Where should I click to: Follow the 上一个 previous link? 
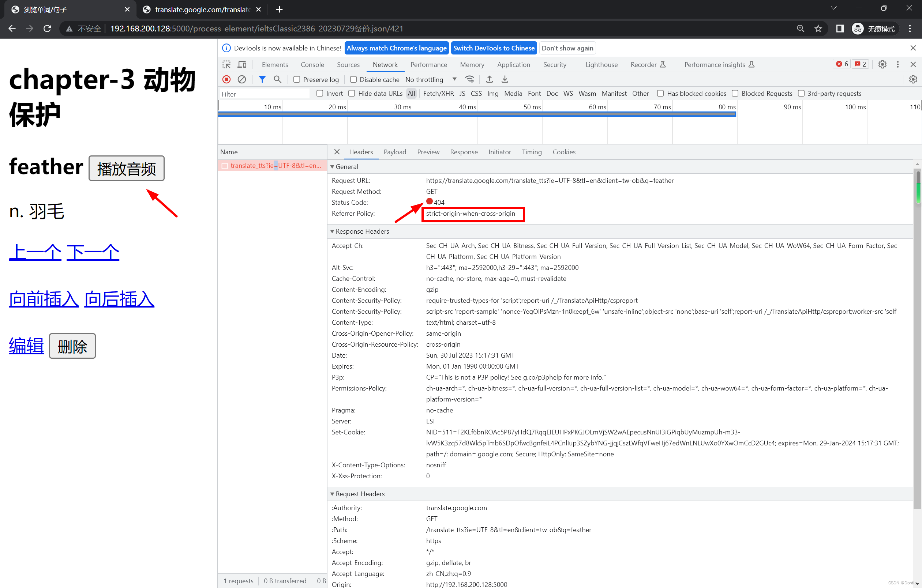[35, 252]
